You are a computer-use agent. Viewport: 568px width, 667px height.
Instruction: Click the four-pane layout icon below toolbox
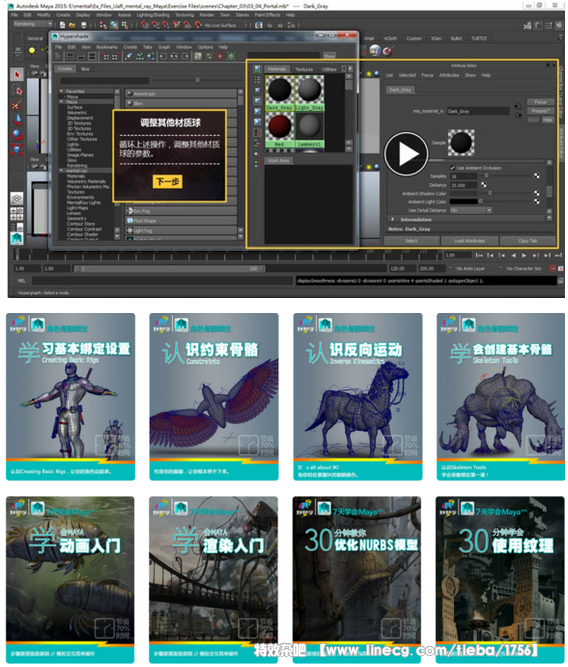[17, 214]
